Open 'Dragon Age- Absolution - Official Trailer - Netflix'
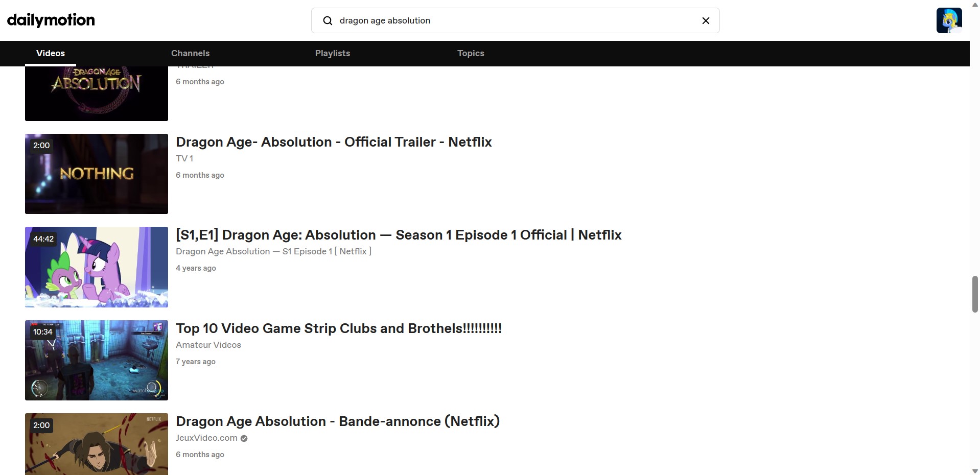Image resolution: width=980 pixels, height=475 pixels. [334, 142]
